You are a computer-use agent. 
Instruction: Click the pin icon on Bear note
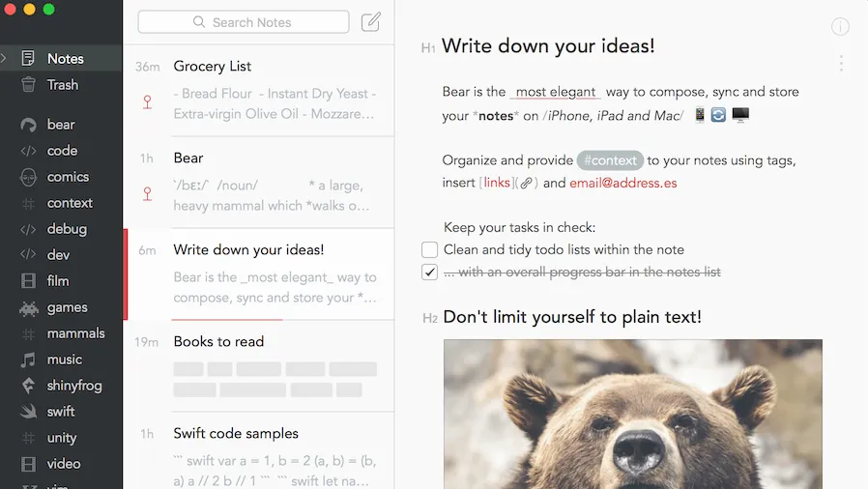tap(147, 194)
